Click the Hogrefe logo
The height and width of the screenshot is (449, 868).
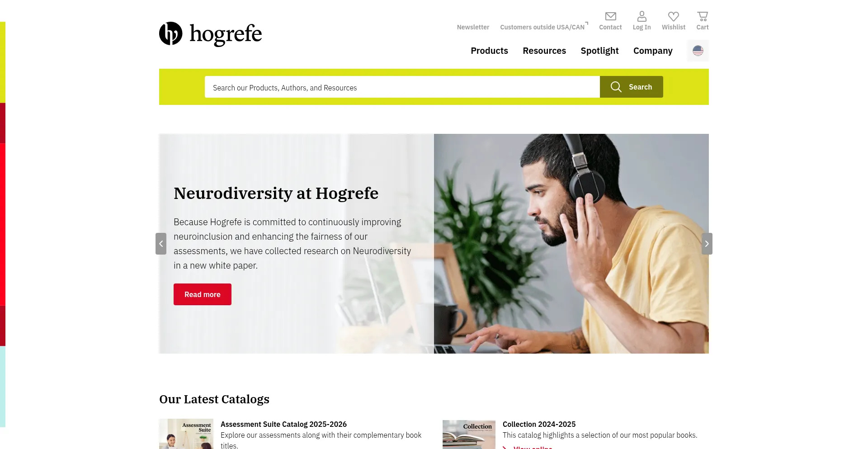(210, 34)
